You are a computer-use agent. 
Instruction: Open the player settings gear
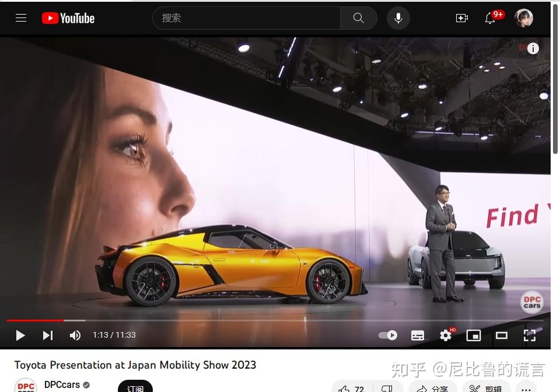pyautogui.click(x=446, y=335)
